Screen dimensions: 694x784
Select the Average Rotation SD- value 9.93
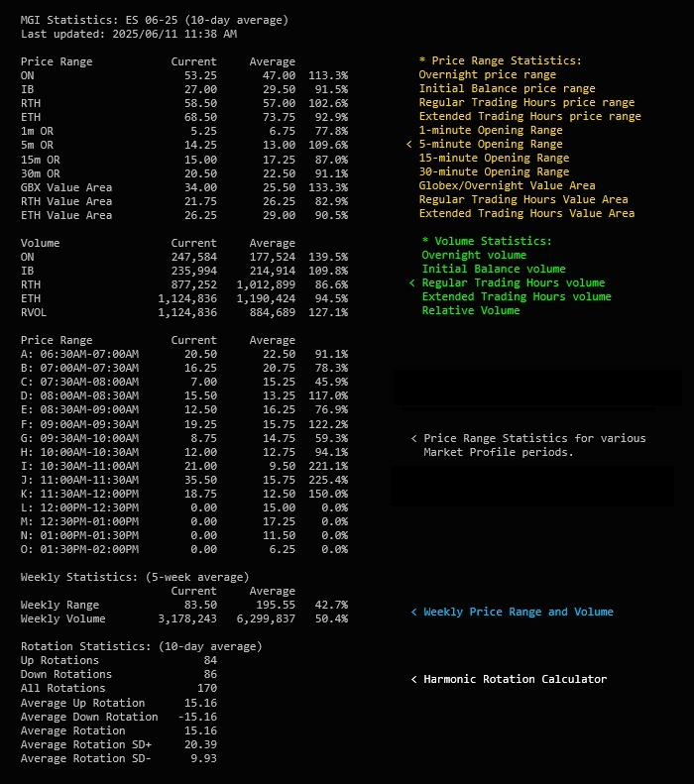point(203,758)
